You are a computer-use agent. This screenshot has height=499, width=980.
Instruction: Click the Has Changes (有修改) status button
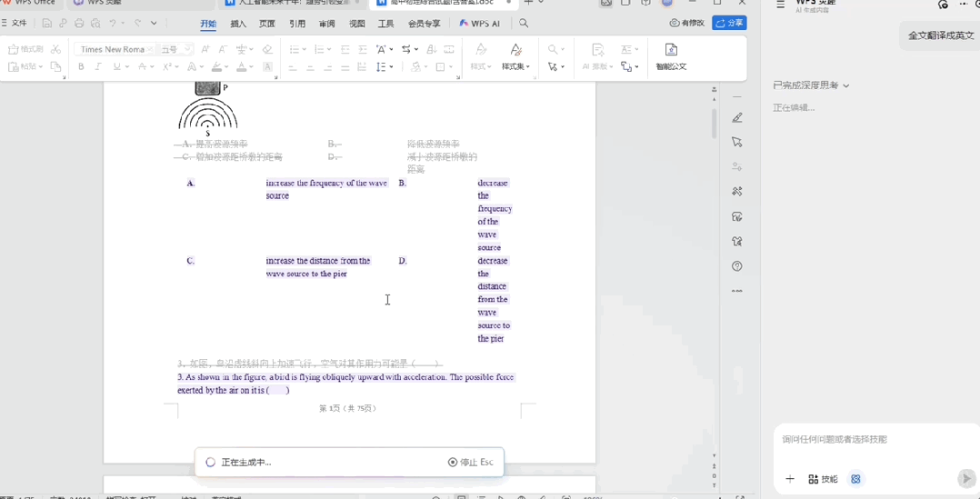(687, 23)
